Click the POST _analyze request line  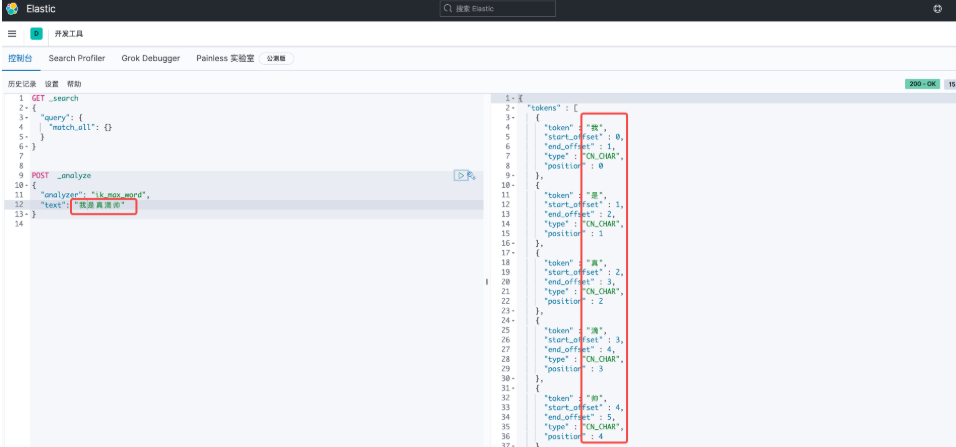[x=61, y=176]
